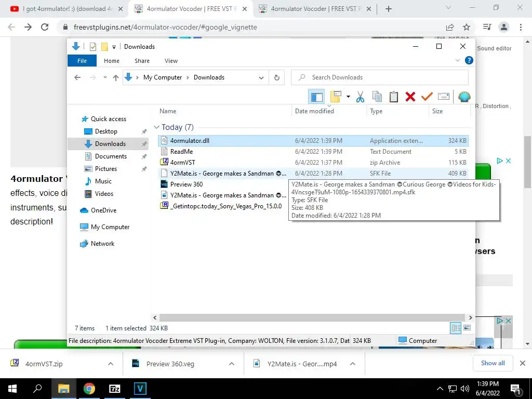
Task: Open the Share ribbon tab
Action: point(142,61)
